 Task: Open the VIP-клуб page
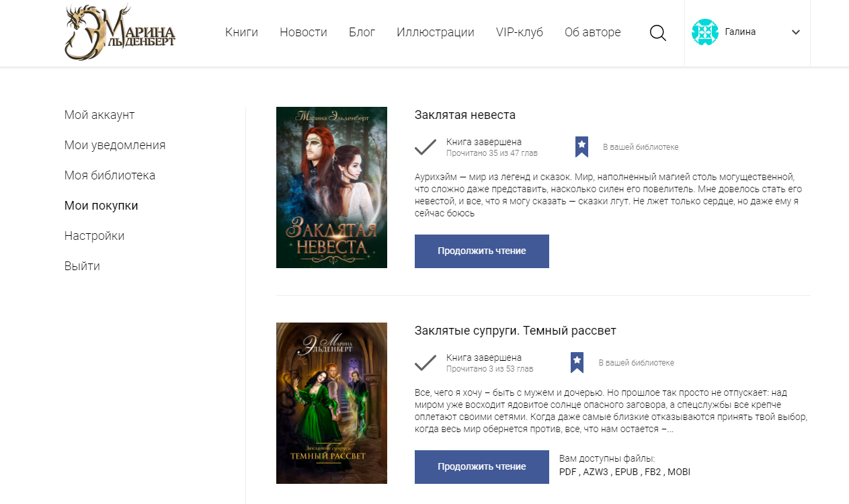click(x=519, y=32)
